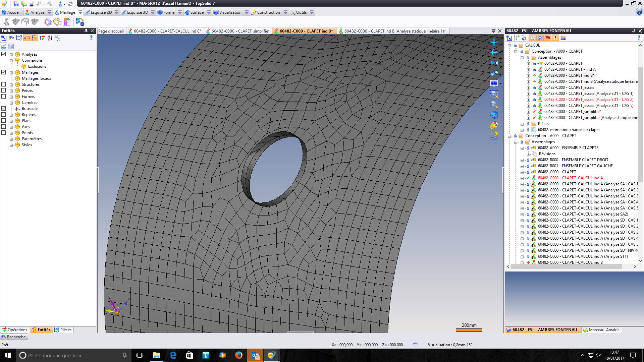The height and width of the screenshot is (362, 644).
Task: Switch to Marceau-Amalric project tab
Action: 601,330
